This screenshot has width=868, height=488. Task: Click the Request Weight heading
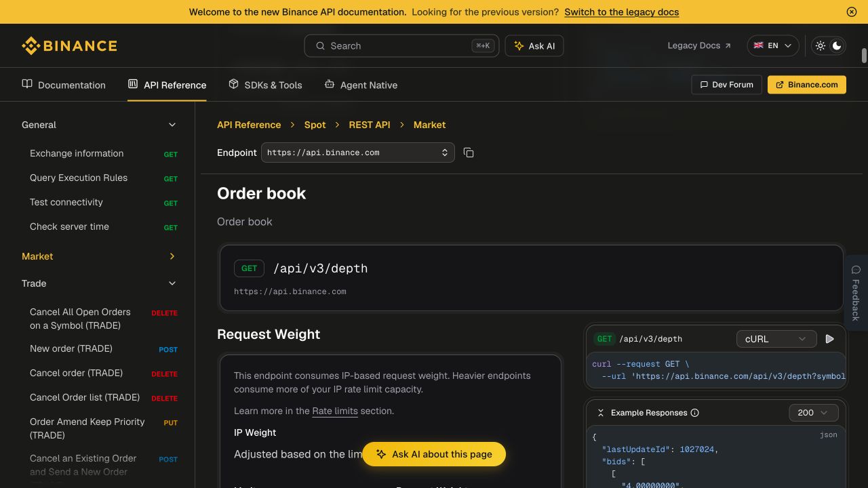pyautogui.click(x=269, y=334)
